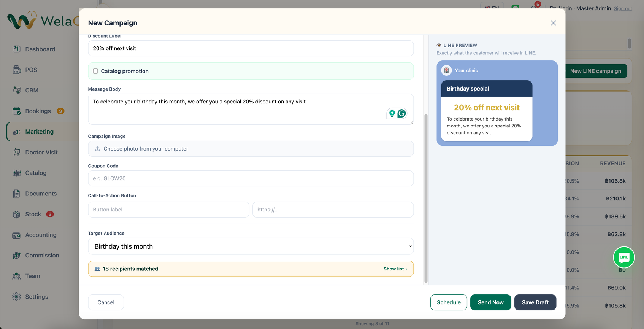This screenshot has width=644, height=329.
Task: Open the floating LINE chat icon
Action: tap(624, 257)
